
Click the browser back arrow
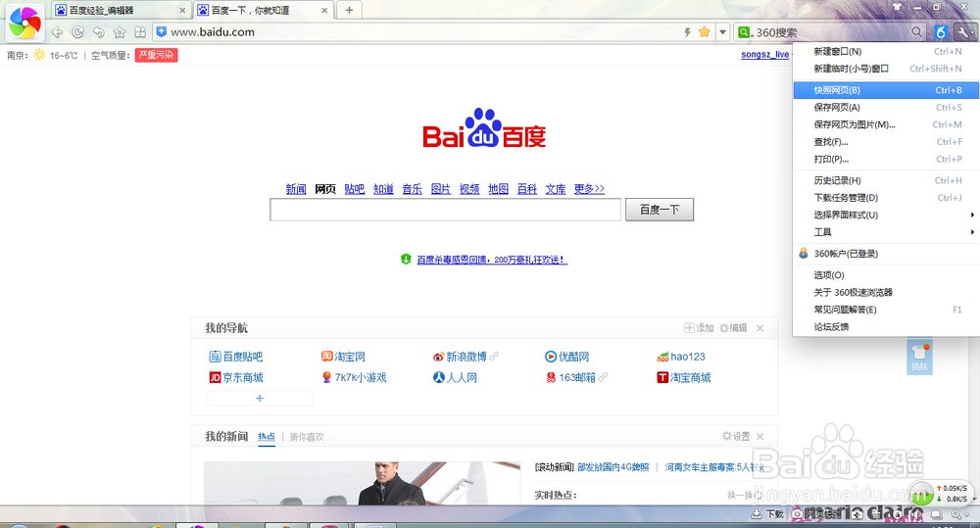(58, 32)
